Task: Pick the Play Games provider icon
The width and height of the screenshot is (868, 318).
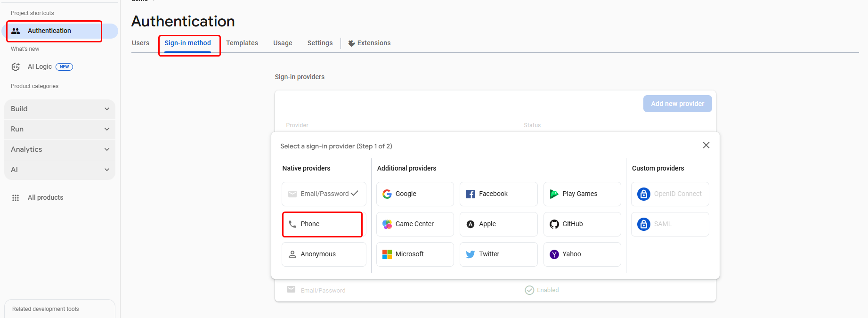Action: pyautogui.click(x=554, y=194)
